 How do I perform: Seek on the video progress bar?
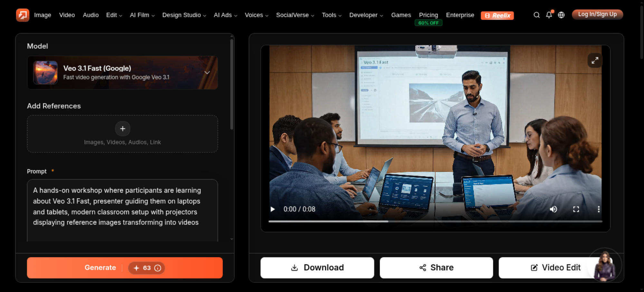coord(435,221)
